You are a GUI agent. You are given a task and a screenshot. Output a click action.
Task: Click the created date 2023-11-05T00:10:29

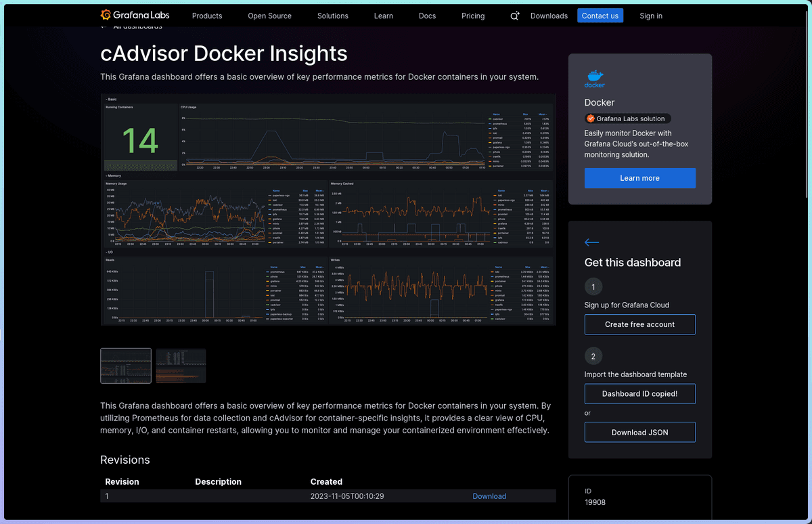[347, 496]
